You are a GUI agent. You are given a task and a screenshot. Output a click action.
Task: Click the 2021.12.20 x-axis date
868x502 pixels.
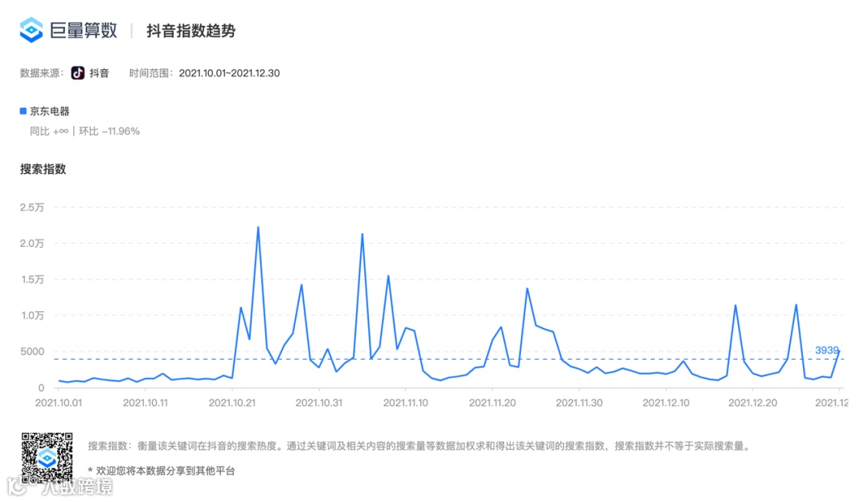click(752, 403)
